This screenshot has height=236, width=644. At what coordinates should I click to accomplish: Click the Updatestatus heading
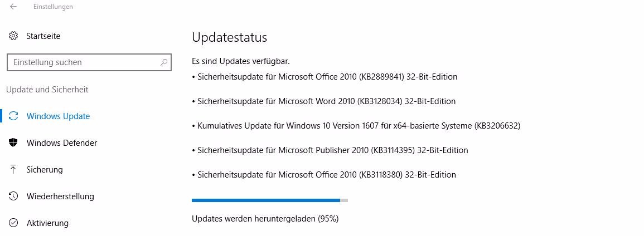coord(229,37)
